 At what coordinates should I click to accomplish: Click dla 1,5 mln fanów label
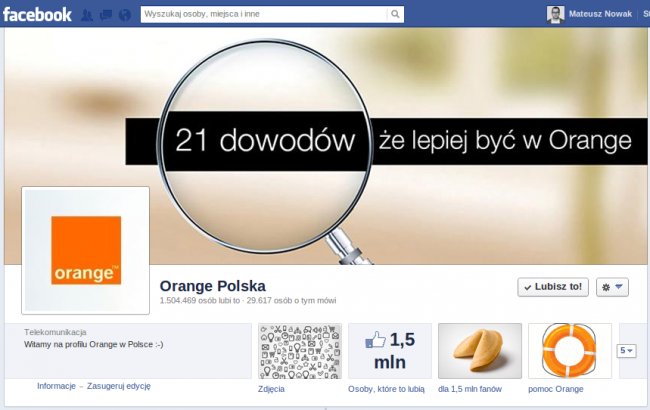[x=470, y=389]
